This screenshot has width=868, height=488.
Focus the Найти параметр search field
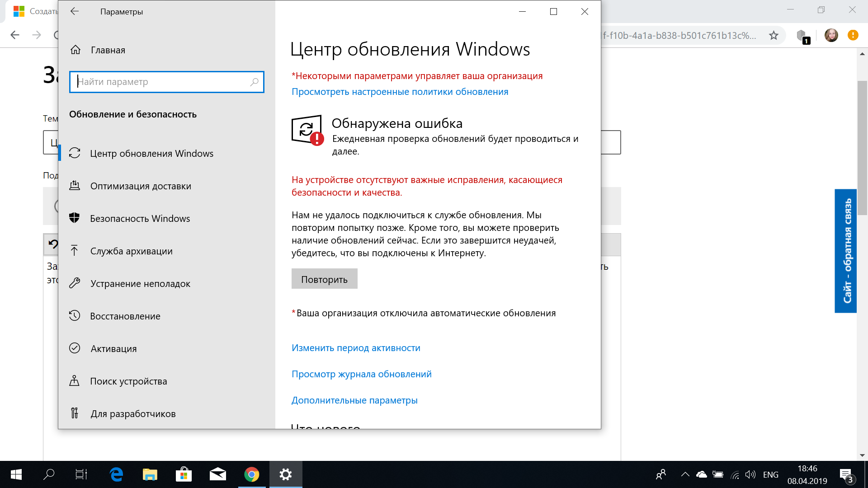pyautogui.click(x=167, y=82)
